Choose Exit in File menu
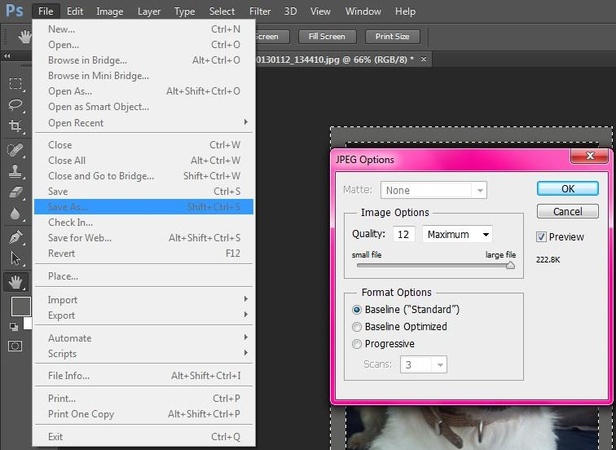616x450 pixels. click(x=144, y=437)
